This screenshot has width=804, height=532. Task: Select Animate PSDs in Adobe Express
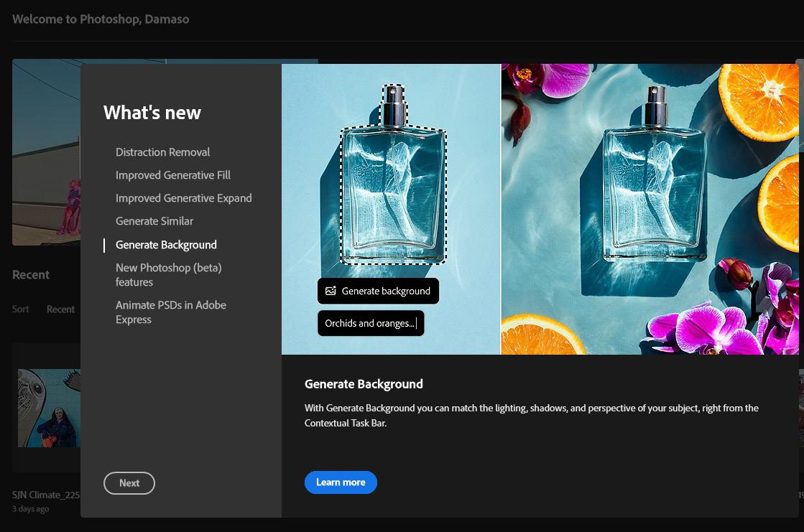coord(171,312)
